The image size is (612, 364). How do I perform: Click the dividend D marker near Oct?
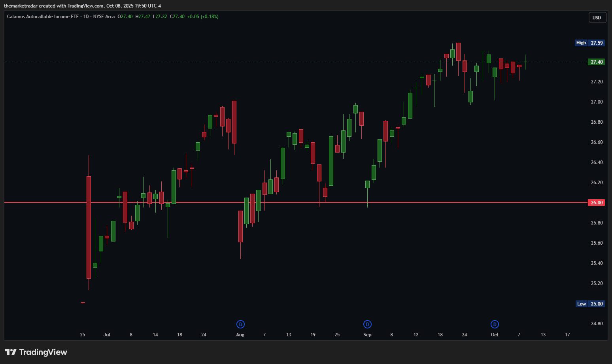(495, 324)
